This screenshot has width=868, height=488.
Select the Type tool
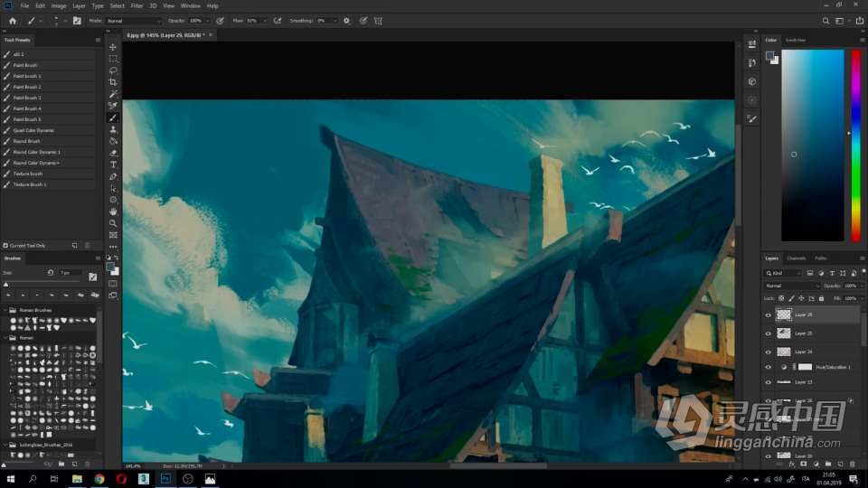pos(113,164)
